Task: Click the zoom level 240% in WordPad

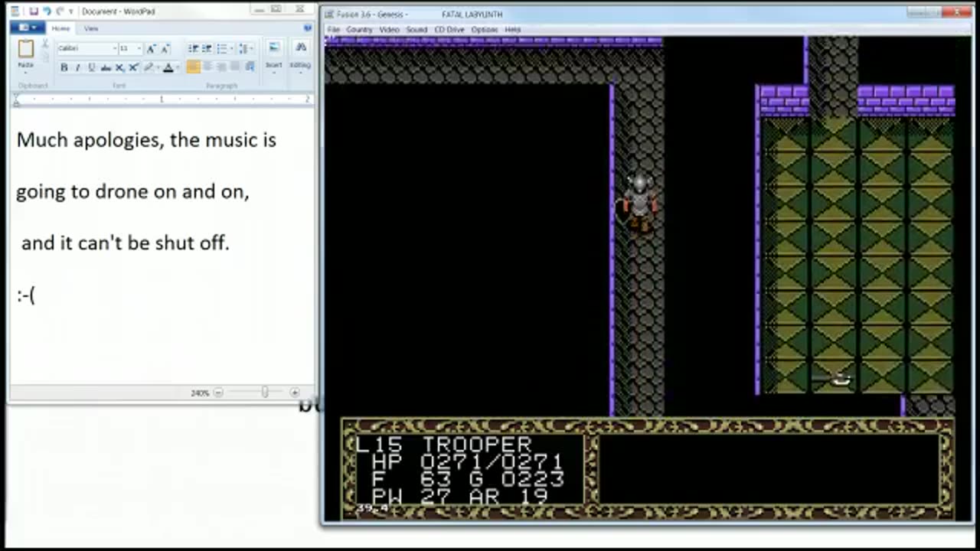Action: tap(200, 393)
